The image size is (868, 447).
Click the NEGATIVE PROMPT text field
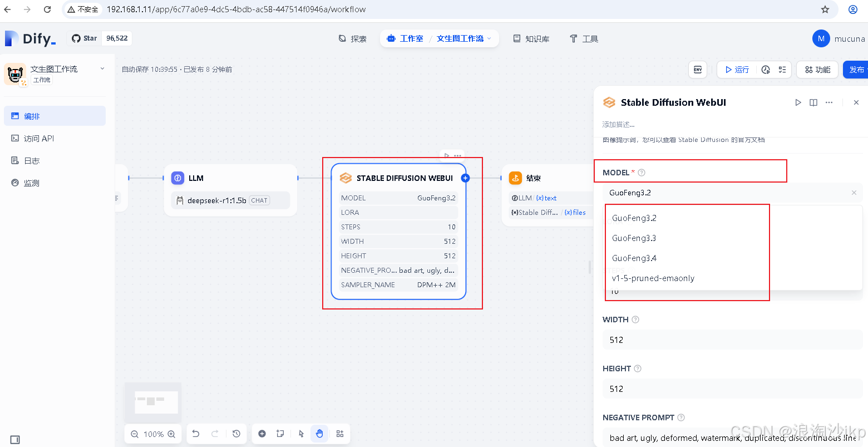[732, 438]
